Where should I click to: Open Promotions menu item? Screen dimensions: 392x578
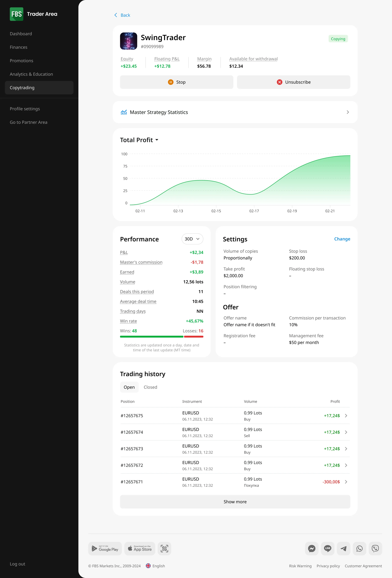[x=21, y=61]
